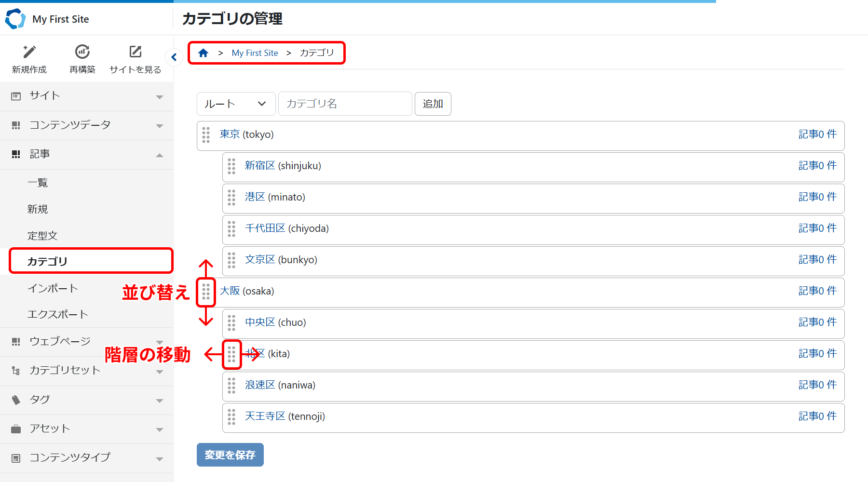Viewport: 868px width, 482px height.
Task: Click drag handle of 大阪 (osaka) row
Action: [x=206, y=292]
